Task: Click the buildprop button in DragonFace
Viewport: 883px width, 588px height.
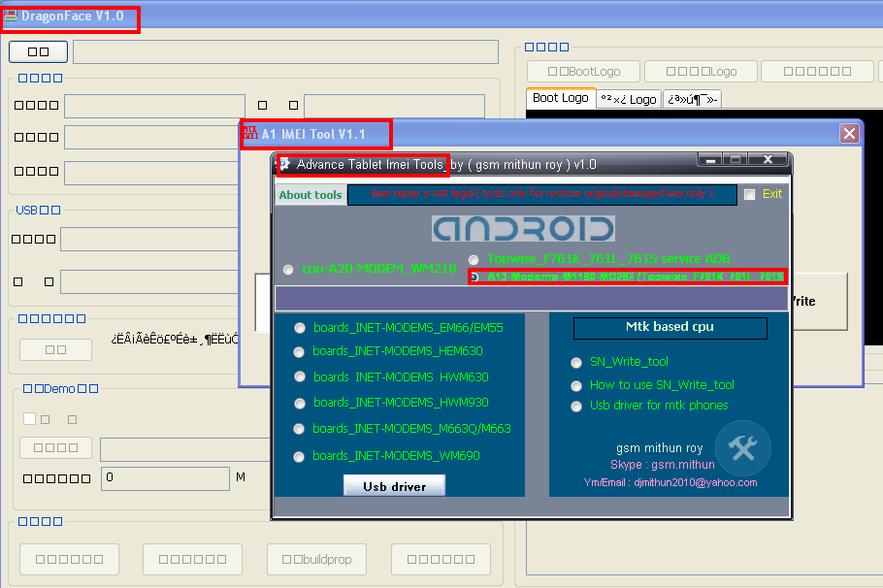Action: (x=316, y=559)
